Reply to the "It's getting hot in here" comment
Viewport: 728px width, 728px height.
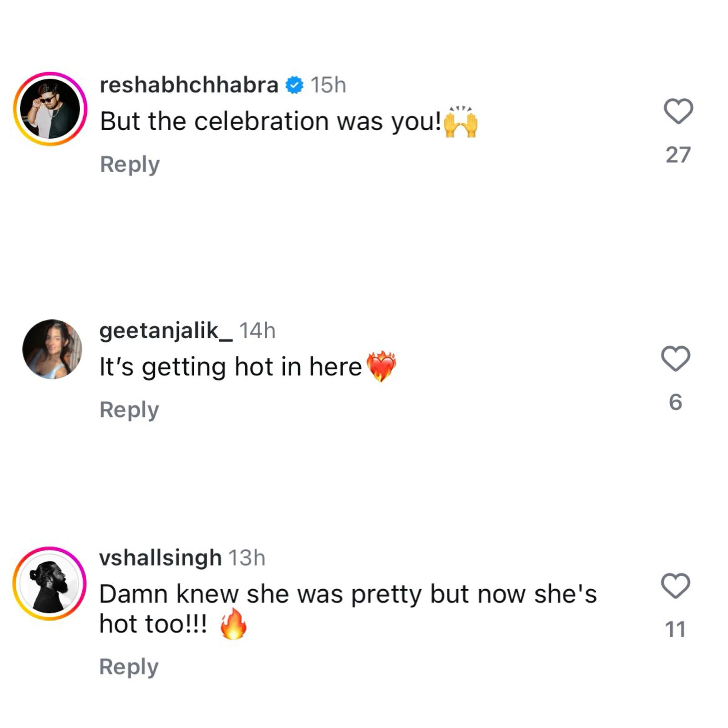coord(129,410)
